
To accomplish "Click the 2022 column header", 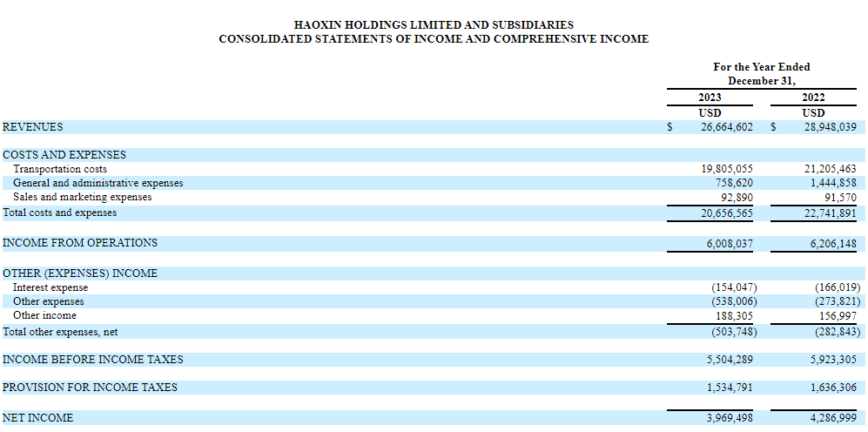I will coord(813,98).
